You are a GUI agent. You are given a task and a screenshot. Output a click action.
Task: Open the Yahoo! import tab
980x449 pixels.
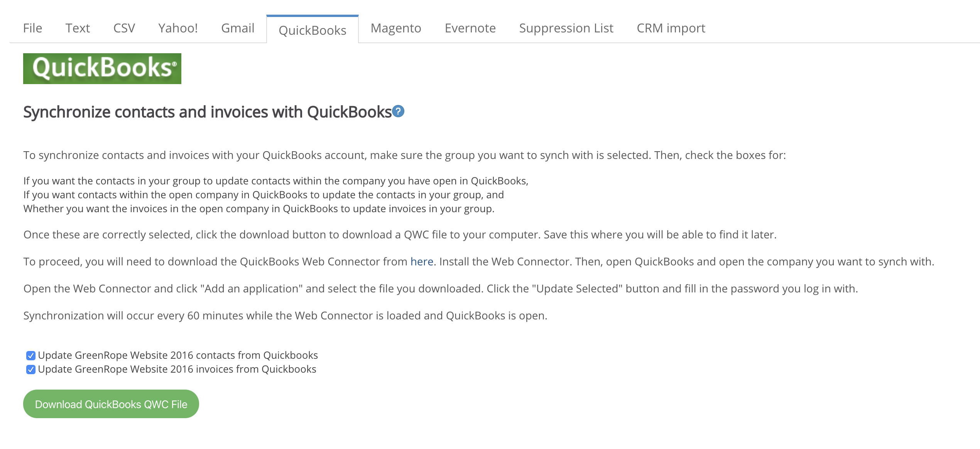pos(178,28)
